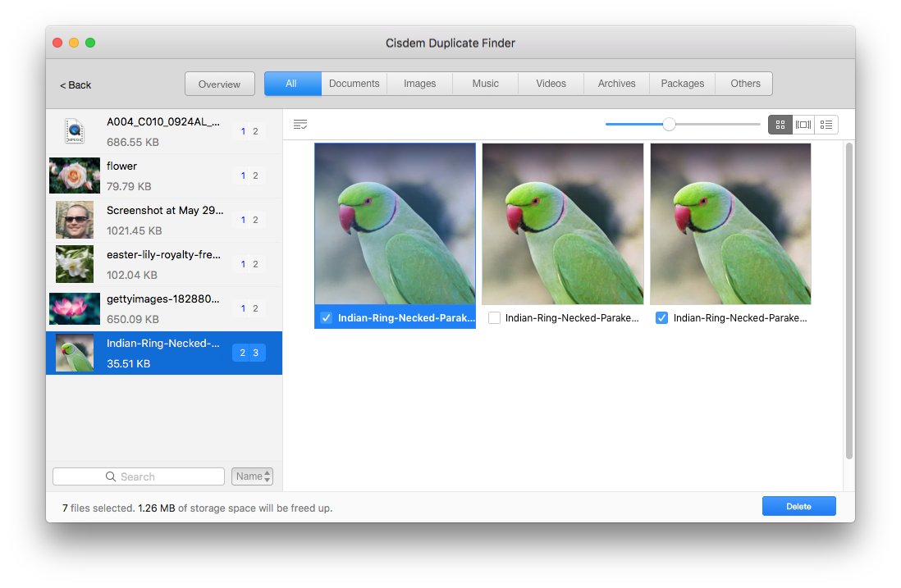Screen dimensions: 901x588
Task: Select the Indian-Ring-Necked sidebar group
Action: (164, 353)
